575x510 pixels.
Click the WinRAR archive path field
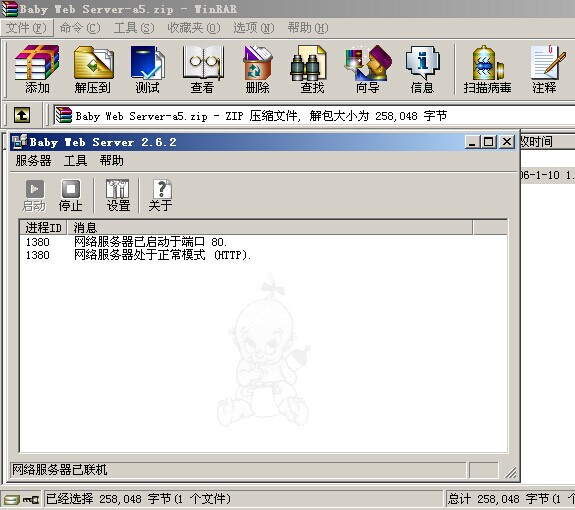tap(314, 116)
